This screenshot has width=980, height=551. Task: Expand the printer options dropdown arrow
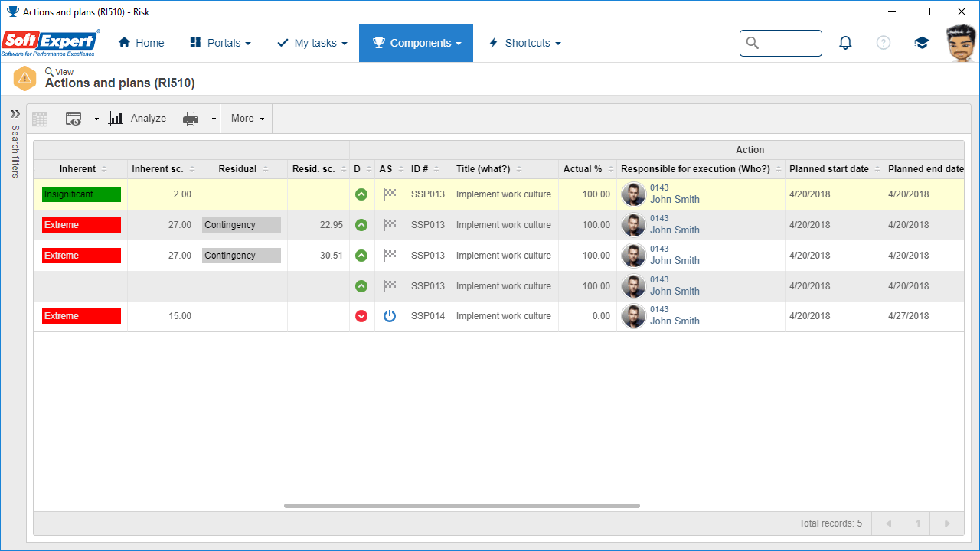click(x=213, y=119)
